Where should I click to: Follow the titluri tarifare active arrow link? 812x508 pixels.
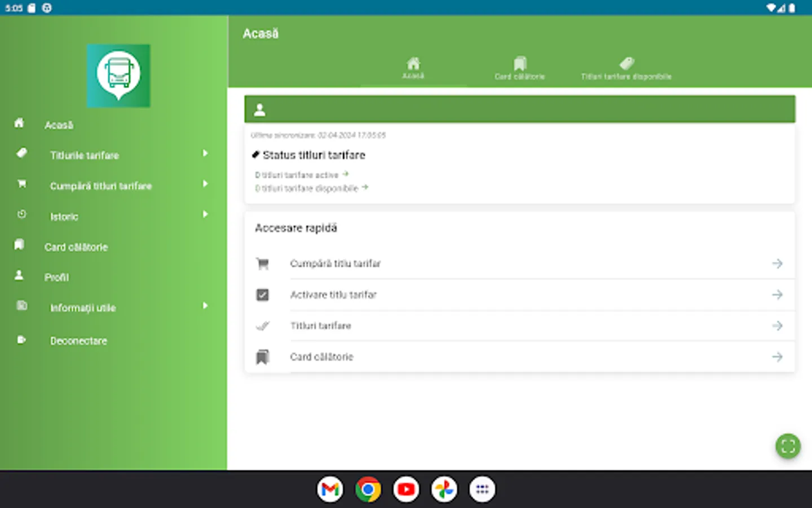(x=346, y=174)
